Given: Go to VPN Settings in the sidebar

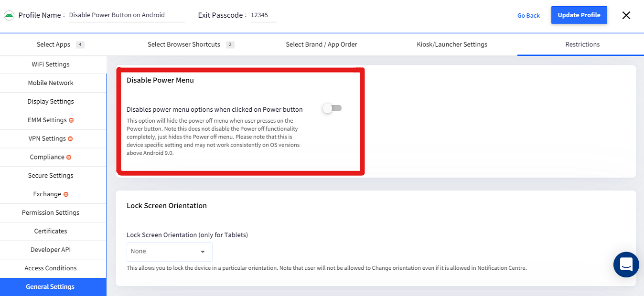Looking at the screenshot, I should point(53,139).
